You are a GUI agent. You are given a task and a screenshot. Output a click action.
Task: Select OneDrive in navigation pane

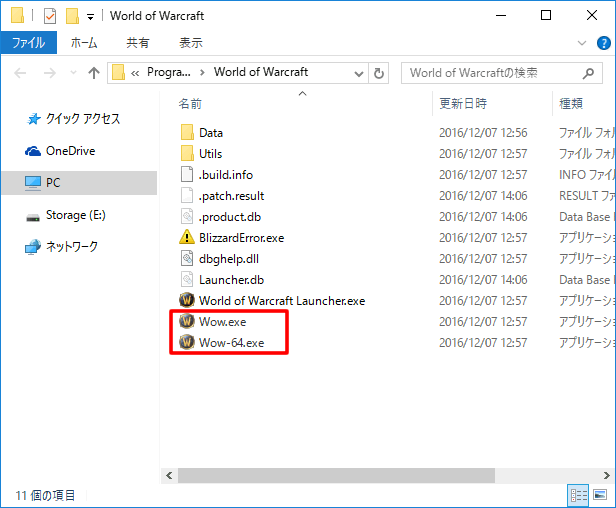coord(60,151)
